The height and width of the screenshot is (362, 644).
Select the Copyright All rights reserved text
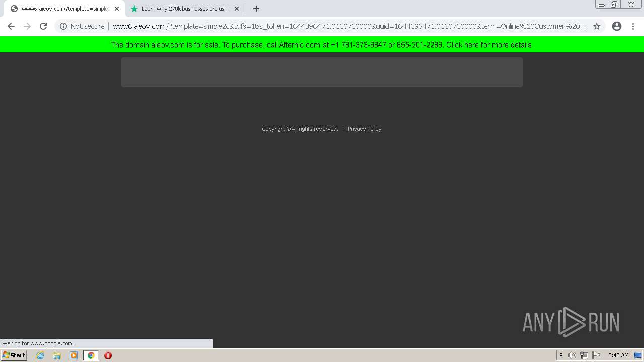pos(299,129)
